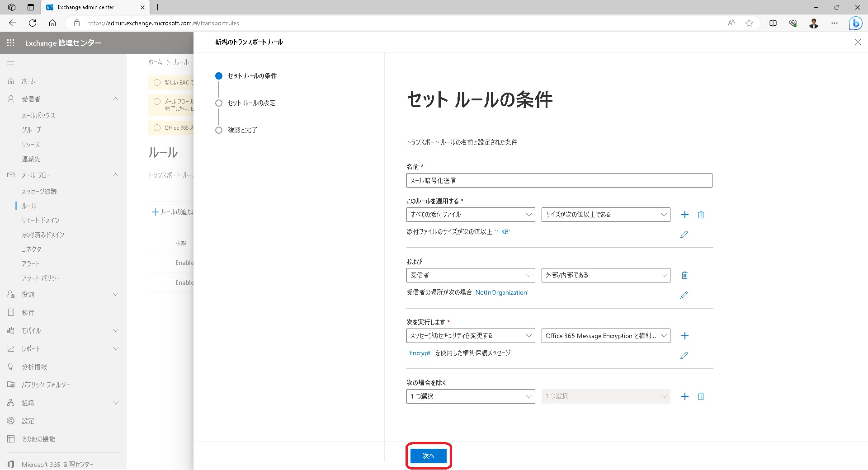Collapse navigation with the hamburger icon
The width and height of the screenshot is (868, 470).
11,63
